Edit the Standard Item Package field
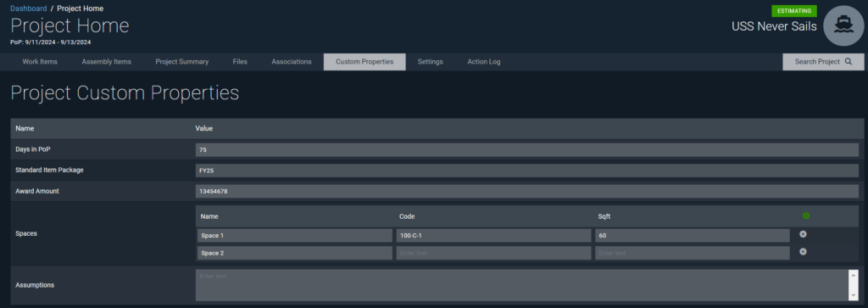 coord(527,171)
